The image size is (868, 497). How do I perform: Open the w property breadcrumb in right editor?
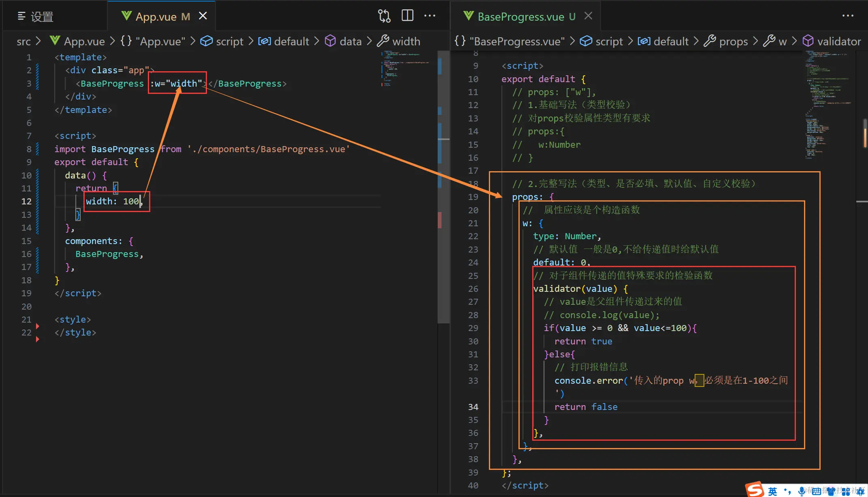(x=783, y=41)
